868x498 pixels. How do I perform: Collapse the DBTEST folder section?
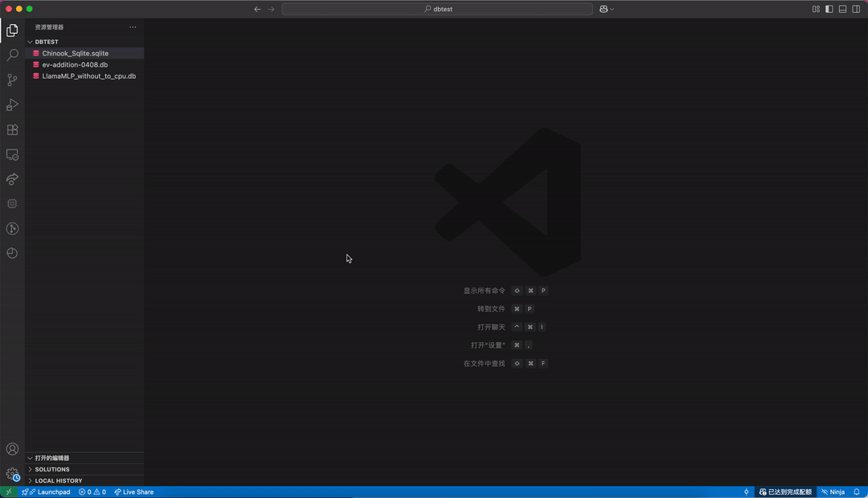point(84,42)
